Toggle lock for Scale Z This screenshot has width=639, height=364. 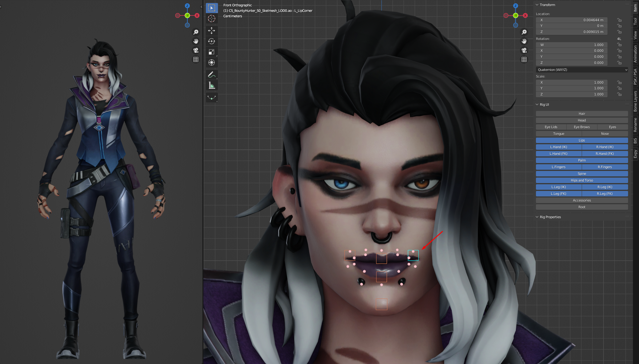[619, 94]
